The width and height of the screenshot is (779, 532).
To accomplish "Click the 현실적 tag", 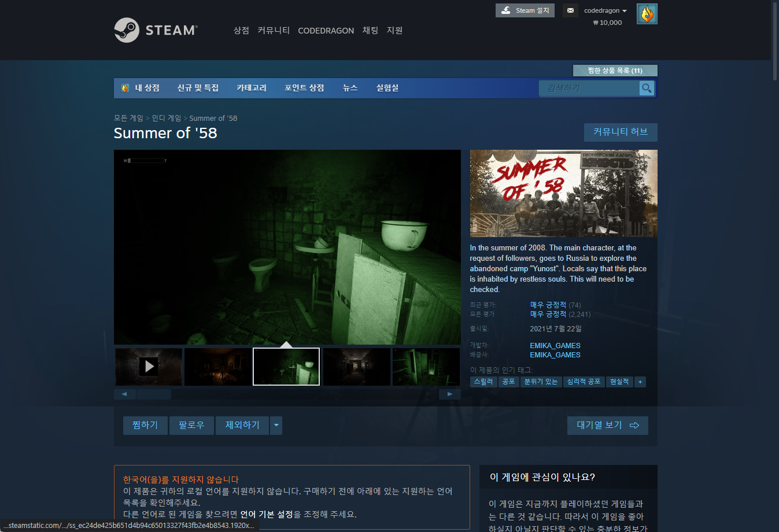I will click(x=619, y=382).
